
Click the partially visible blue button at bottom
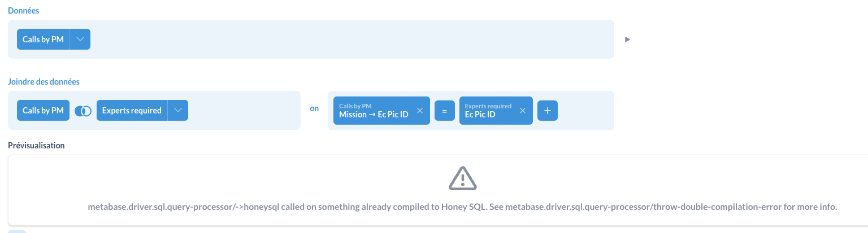pyautogui.click(x=17, y=231)
